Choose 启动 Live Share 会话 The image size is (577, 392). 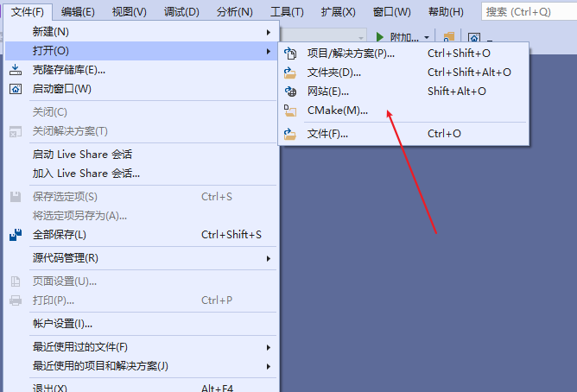[x=82, y=155]
